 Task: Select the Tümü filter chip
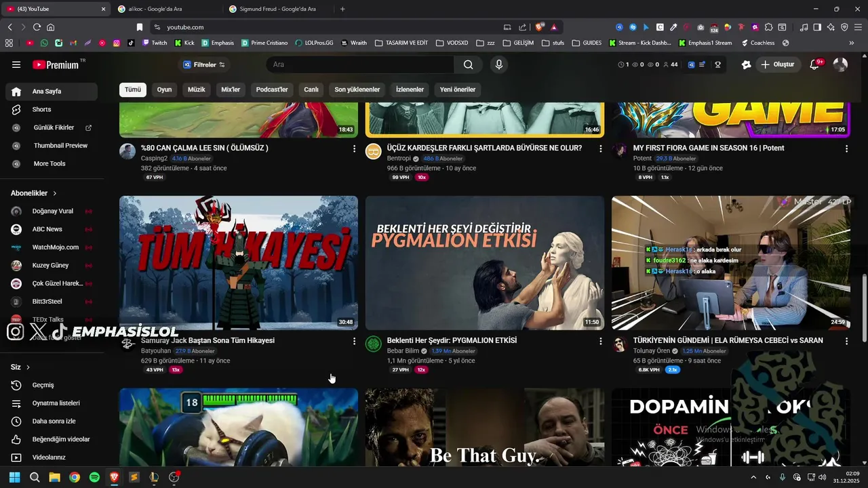point(133,89)
